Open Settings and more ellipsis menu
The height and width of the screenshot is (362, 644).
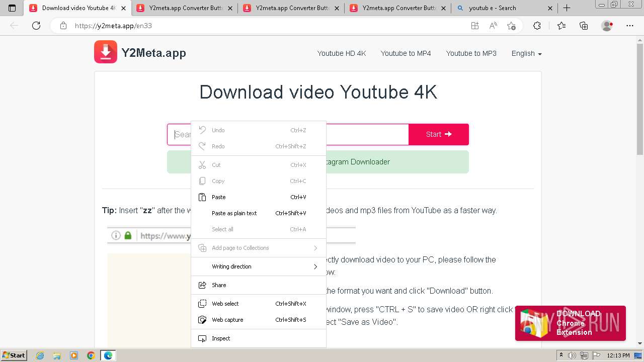tap(630, 26)
